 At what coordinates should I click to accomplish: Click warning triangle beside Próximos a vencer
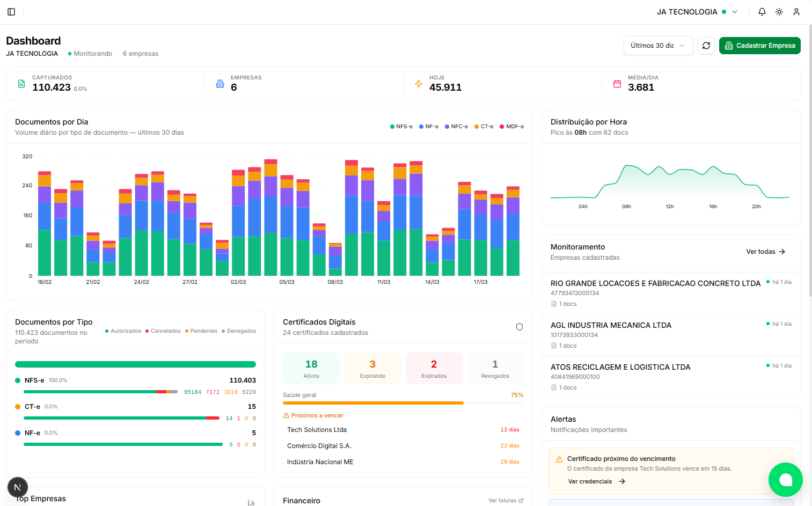click(x=286, y=415)
